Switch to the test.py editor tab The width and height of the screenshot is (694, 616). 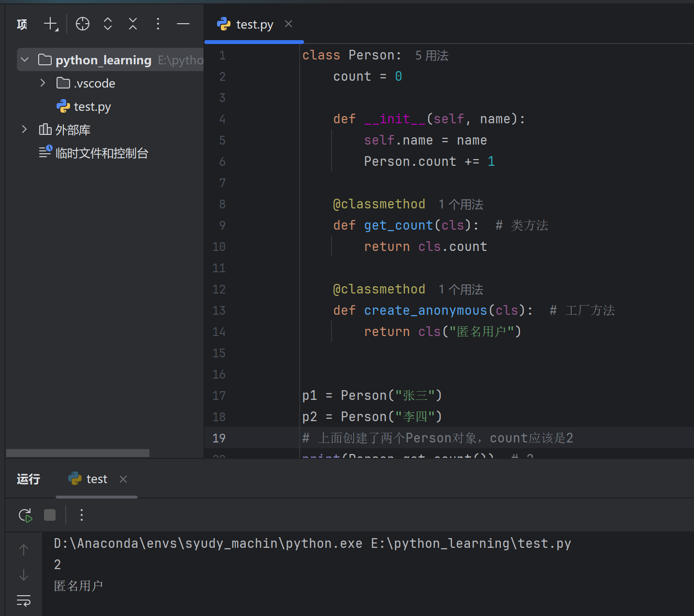pos(254,25)
